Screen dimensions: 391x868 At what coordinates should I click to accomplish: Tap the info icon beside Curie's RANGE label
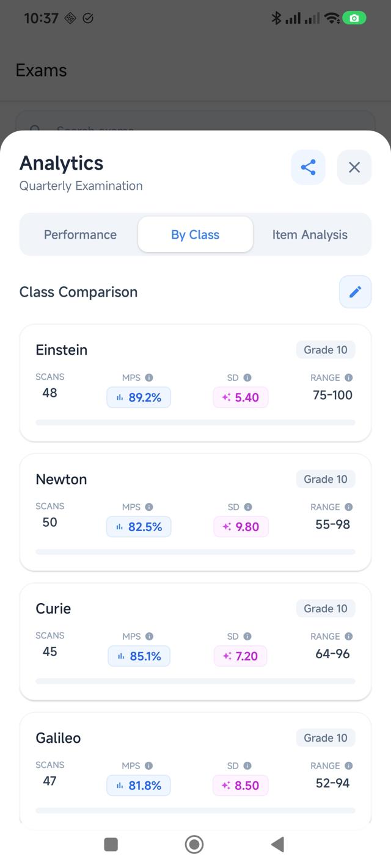click(348, 636)
